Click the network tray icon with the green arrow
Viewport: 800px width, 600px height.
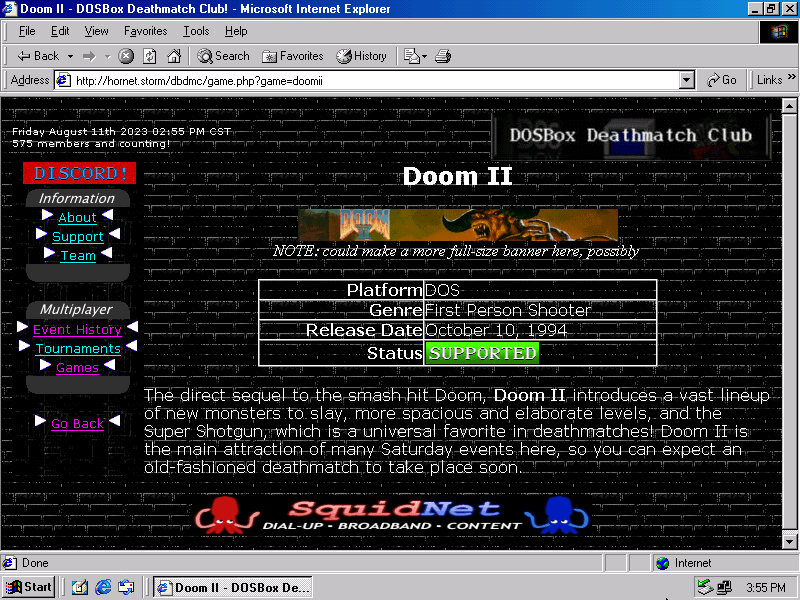click(705, 587)
